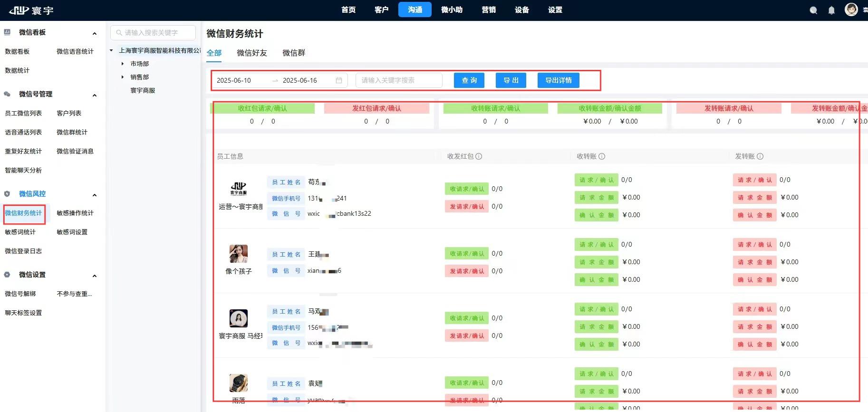Open 雨落 employee avatar
The height and width of the screenshot is (412, 868).
(239, 383)
